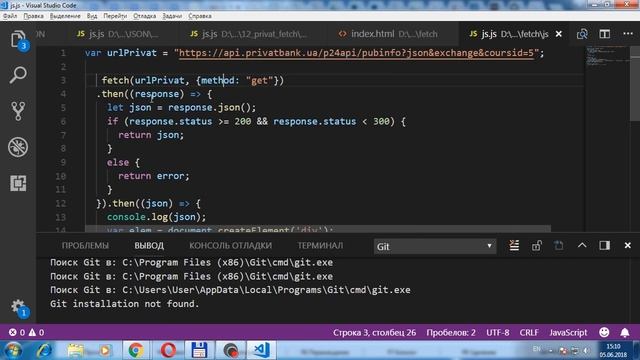Open the editor more actions ellipsis

click(628, 34)
